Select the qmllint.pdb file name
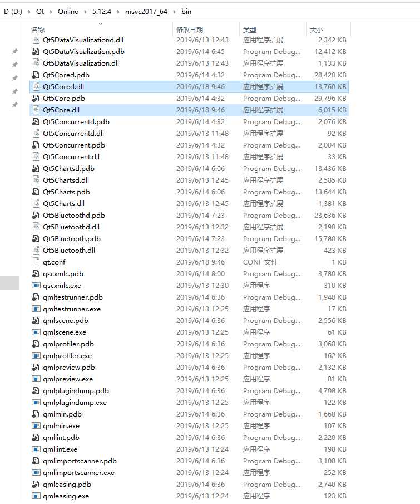The width and height of the screenshot is (420, 504). click(61, 438)
